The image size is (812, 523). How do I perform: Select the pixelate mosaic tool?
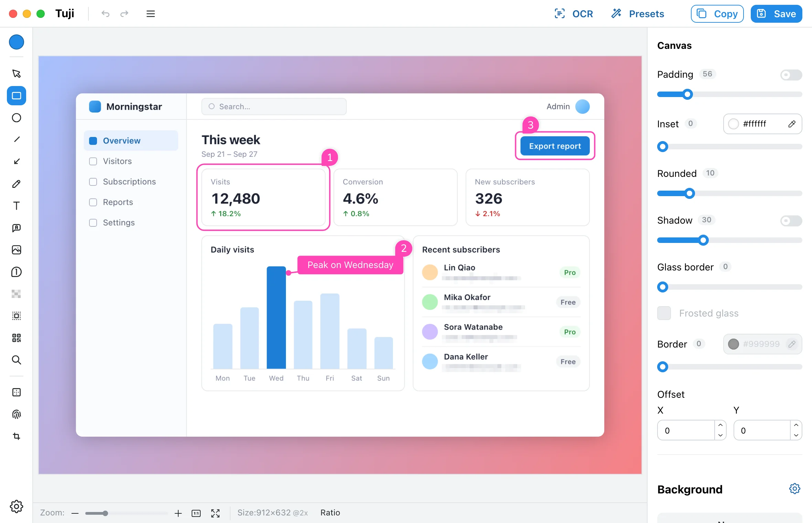pyautogui.click(x=16, y=294)
